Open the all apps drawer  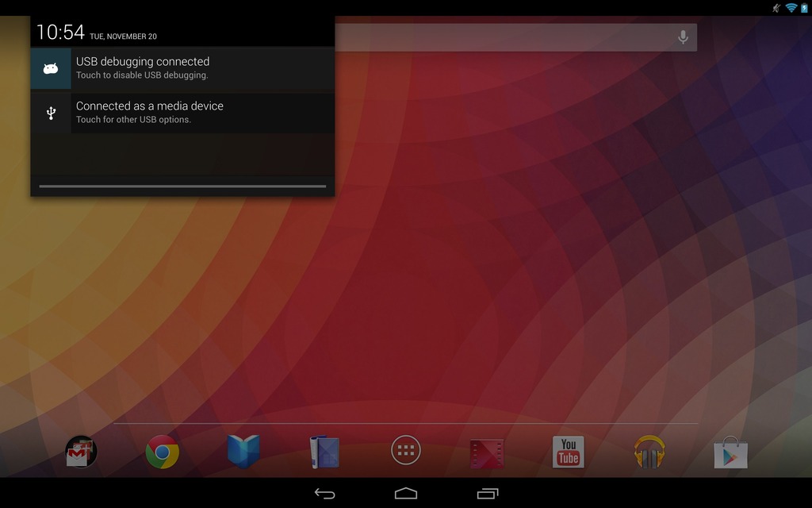(405, 450)
